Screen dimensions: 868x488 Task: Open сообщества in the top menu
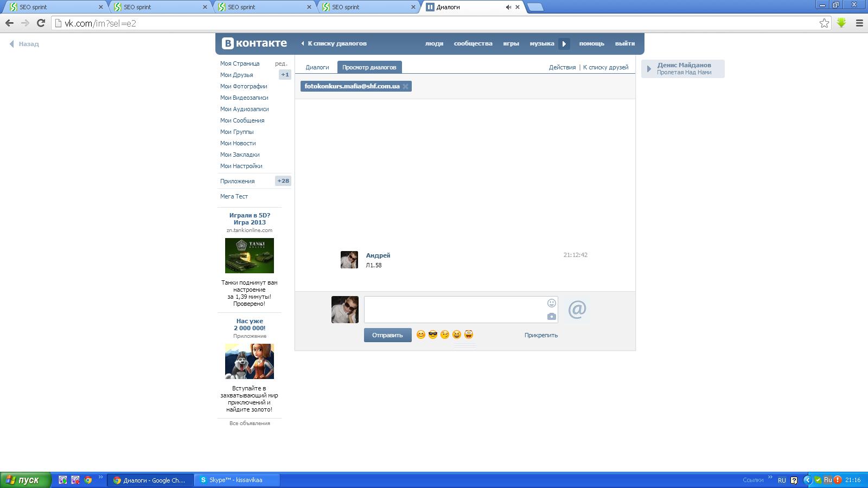[473, 43]
